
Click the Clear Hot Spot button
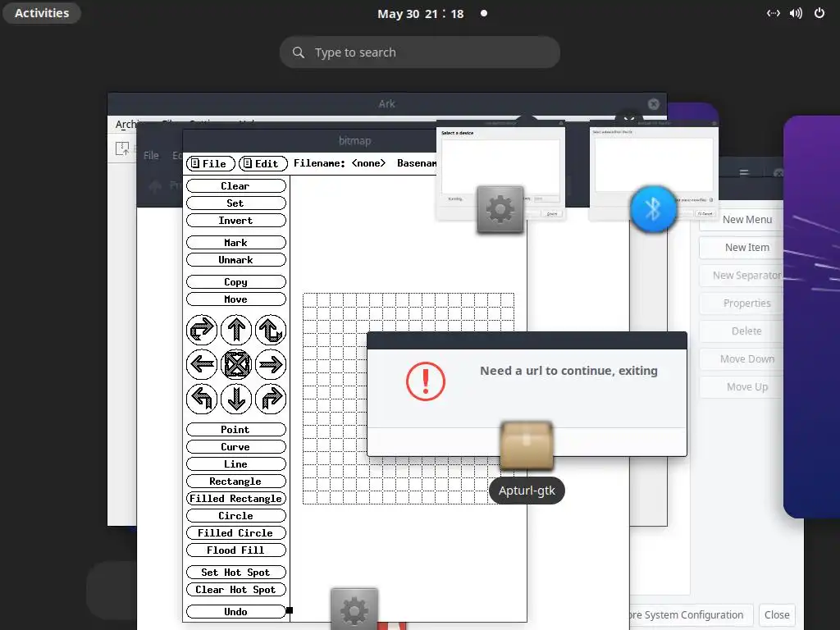pyautogui.click(x=235, y=589)
